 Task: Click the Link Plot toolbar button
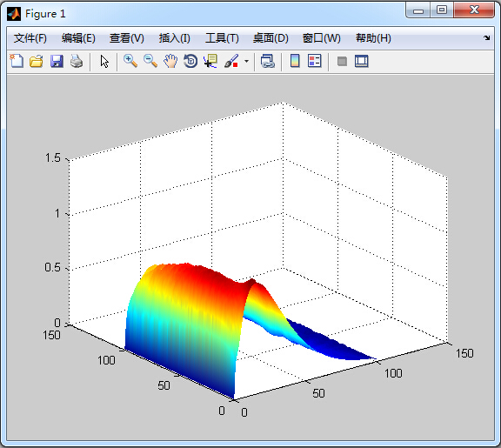[x=268, y=61]
